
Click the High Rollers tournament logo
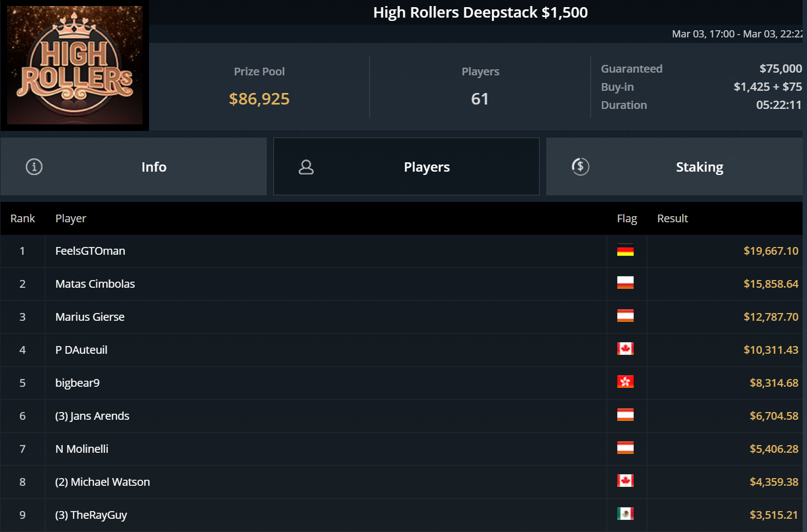click(75, 65)
